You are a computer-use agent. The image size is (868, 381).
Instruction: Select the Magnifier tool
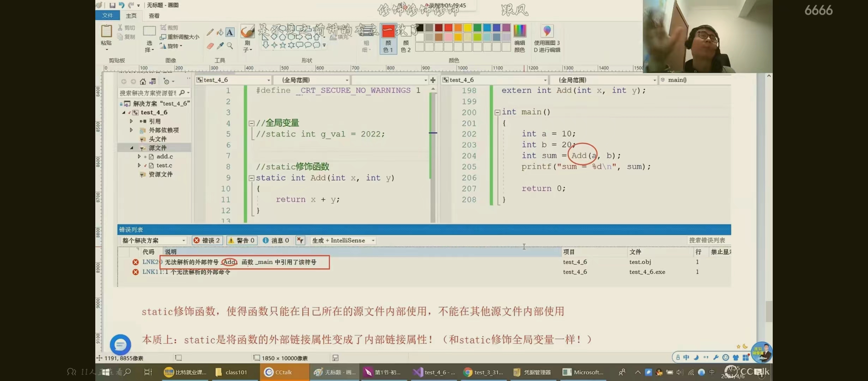230,46
